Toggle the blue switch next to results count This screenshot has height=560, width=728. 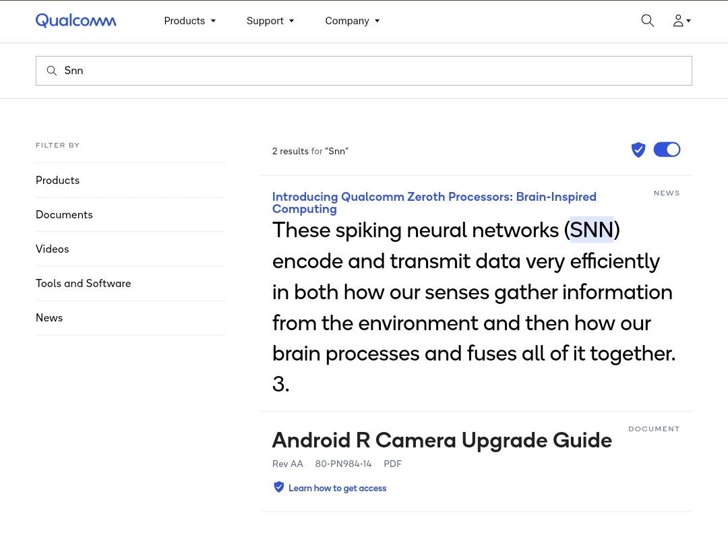coord(667,150)
